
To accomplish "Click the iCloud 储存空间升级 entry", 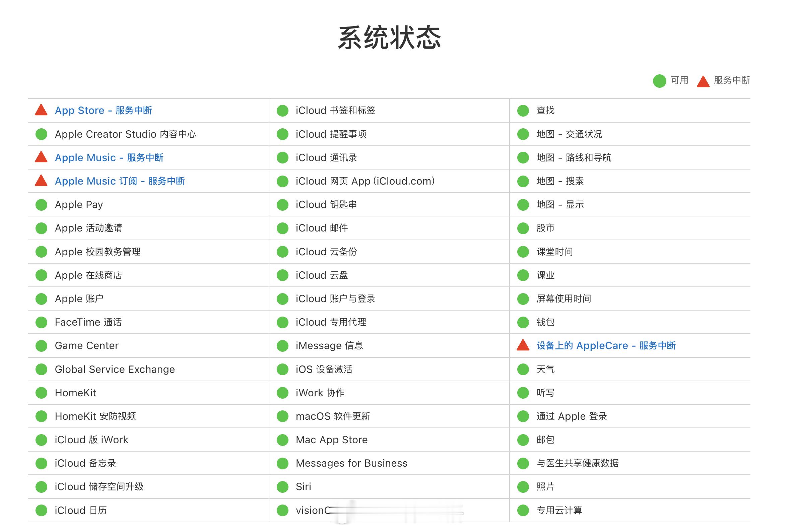I will (x=99, y=487).
